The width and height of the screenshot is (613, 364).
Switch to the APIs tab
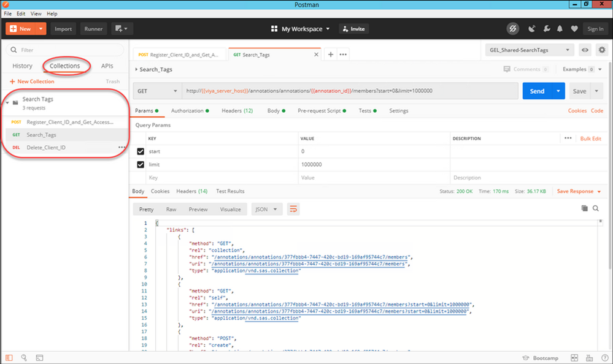(107, 66)
